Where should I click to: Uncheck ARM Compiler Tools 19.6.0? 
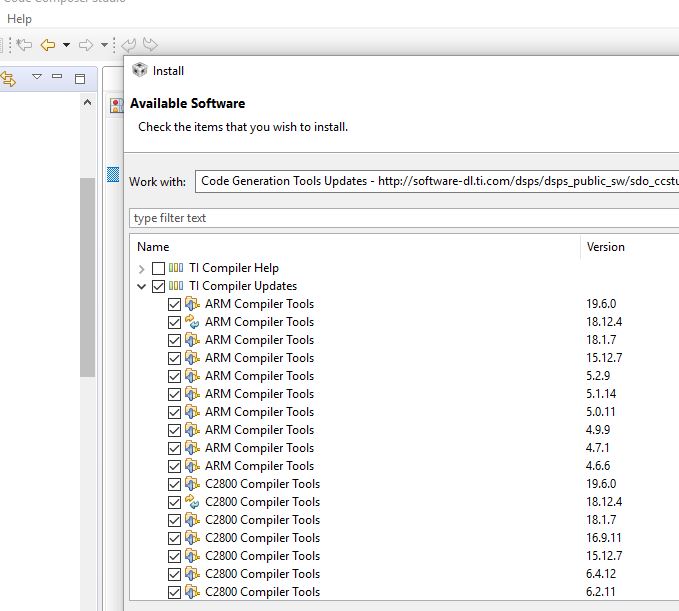coord(175,304)
